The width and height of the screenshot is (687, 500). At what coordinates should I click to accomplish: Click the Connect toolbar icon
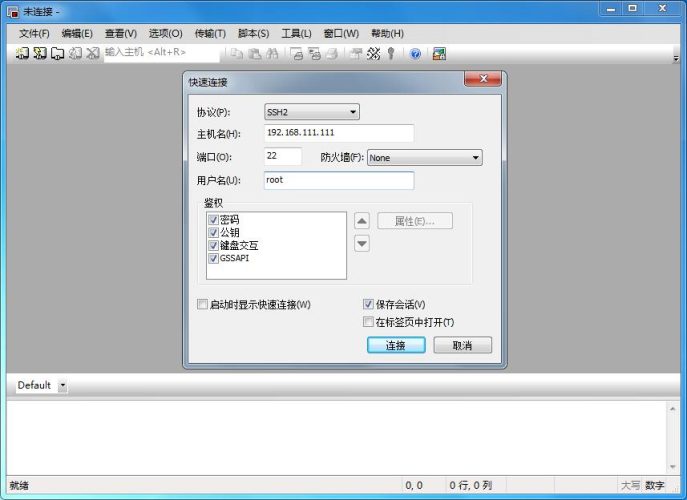(x=23, y=54)
